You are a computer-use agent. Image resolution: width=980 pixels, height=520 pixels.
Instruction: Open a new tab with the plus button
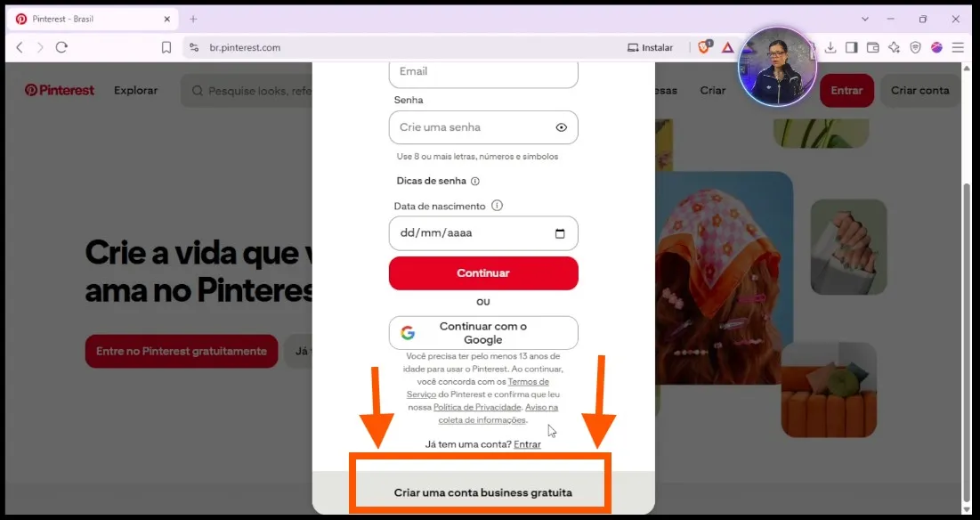pyautogui.click(x=193, y=20)
